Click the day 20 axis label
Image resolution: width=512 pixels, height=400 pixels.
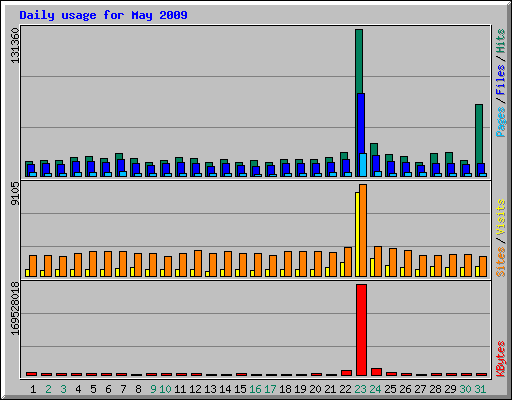pos(315,389)
